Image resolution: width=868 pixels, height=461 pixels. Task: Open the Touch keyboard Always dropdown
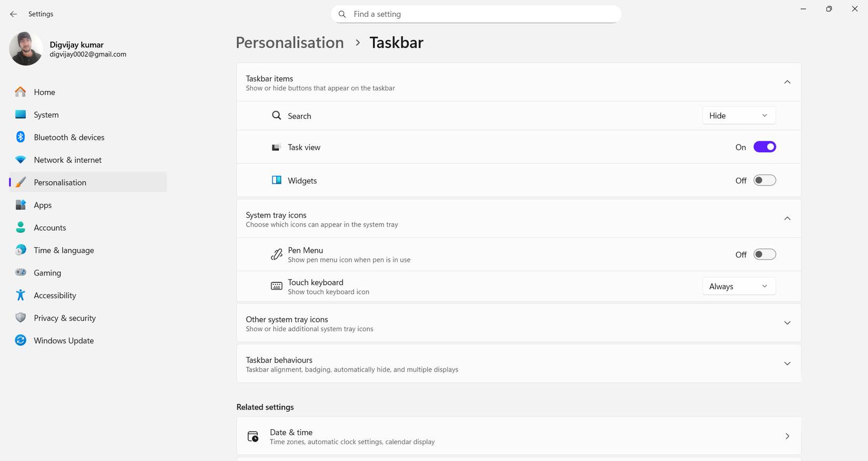739,286
